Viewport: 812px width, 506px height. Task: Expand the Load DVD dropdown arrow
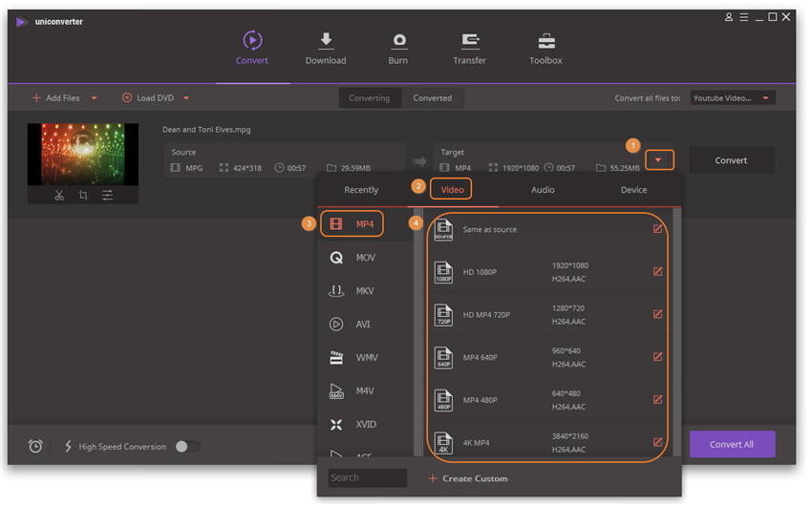point(186,97)
